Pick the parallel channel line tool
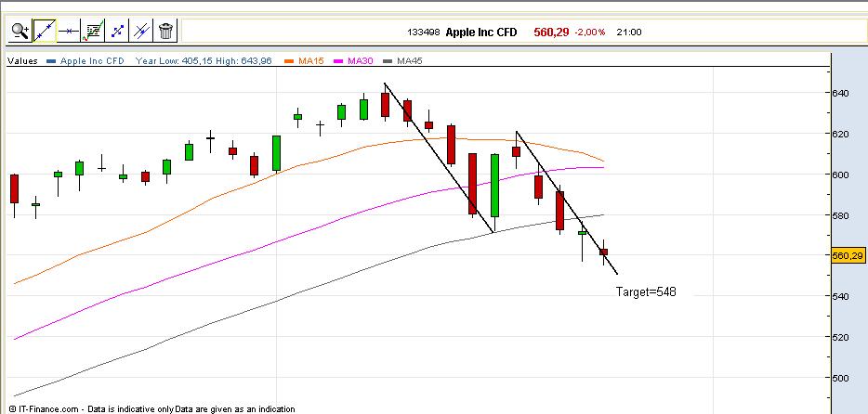Image resolution: width=868 pixels, height=414 pixels. (x=141, y=31)
